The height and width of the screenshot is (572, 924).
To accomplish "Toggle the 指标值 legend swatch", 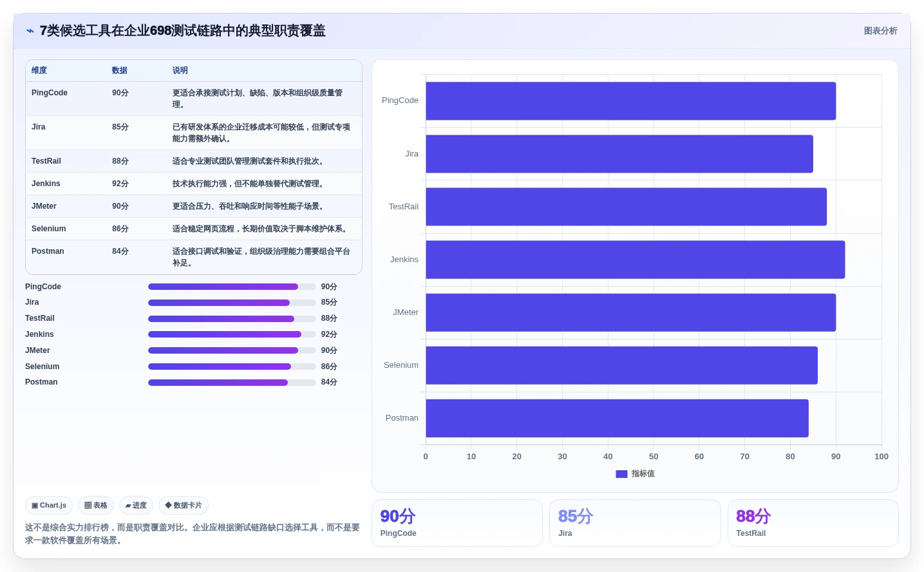I will tap(621, 474).
